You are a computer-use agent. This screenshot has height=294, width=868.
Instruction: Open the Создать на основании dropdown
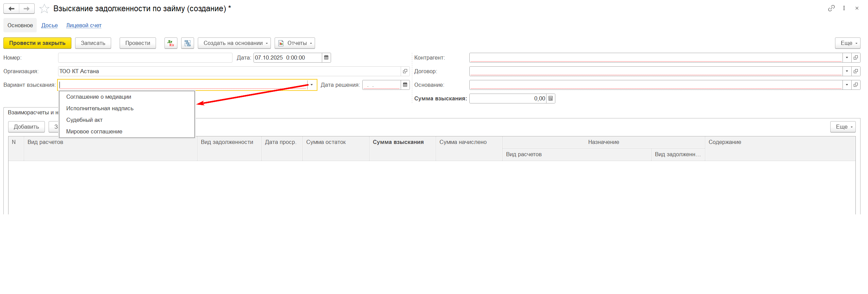(x=234, y=43)
